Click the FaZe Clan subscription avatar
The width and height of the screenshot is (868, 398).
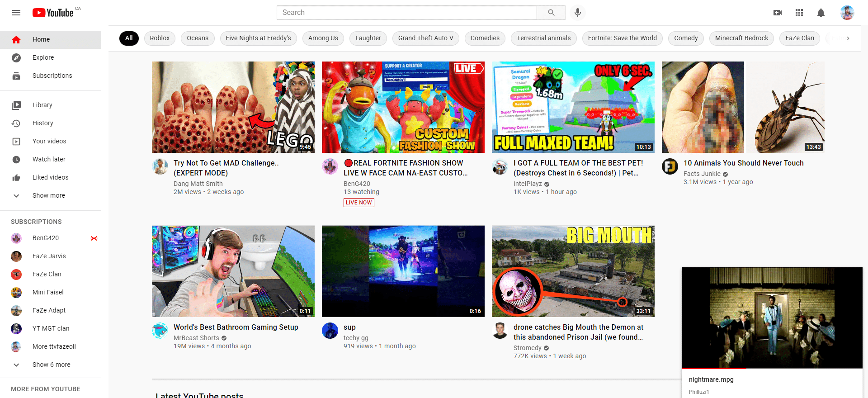(16, 274)
